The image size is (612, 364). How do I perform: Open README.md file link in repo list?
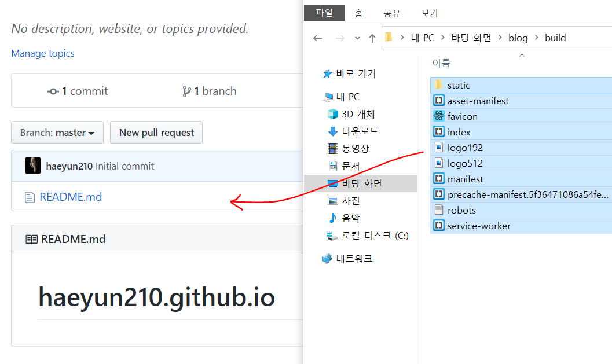(x=71, y=197)
